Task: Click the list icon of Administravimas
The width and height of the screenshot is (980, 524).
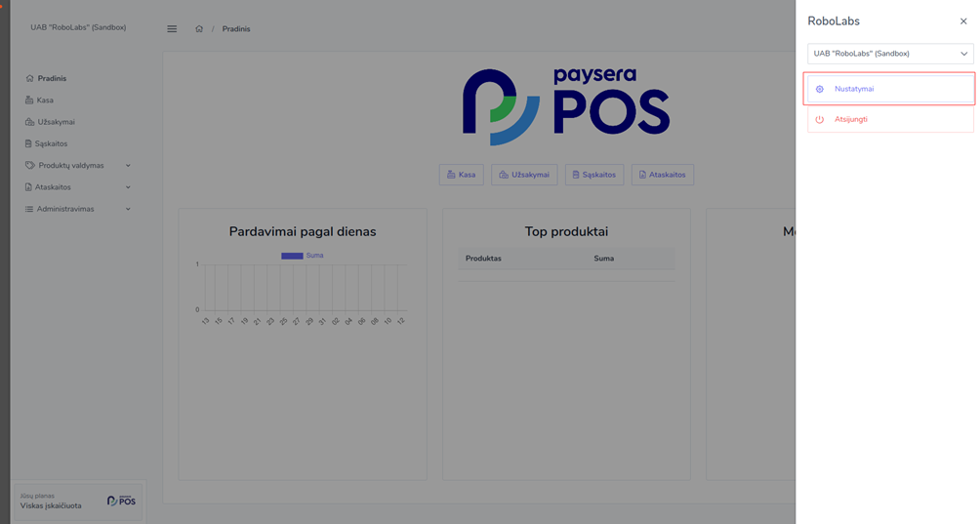Action: tap(28, 209)
